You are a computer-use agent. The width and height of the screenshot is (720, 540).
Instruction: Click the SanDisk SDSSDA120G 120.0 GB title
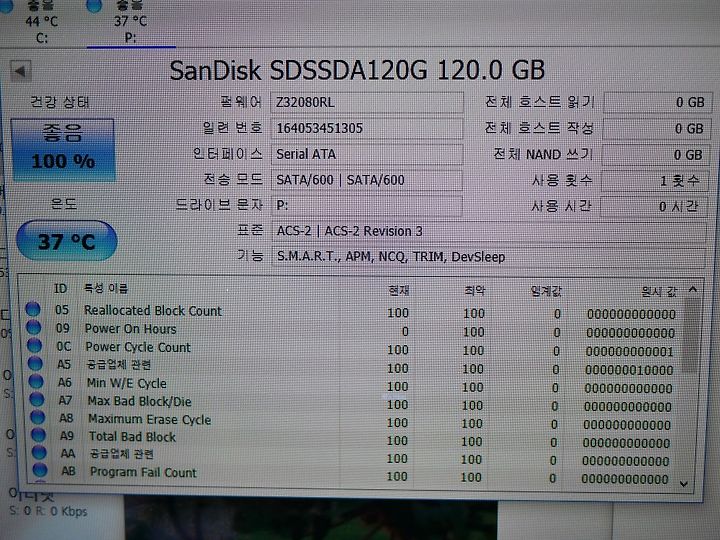pos(357,70)
